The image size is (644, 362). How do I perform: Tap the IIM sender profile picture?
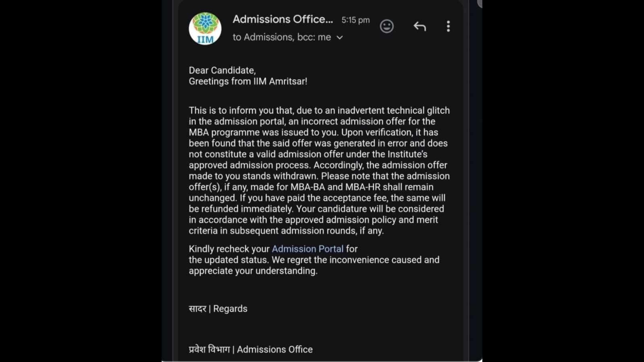click(205, 29)
